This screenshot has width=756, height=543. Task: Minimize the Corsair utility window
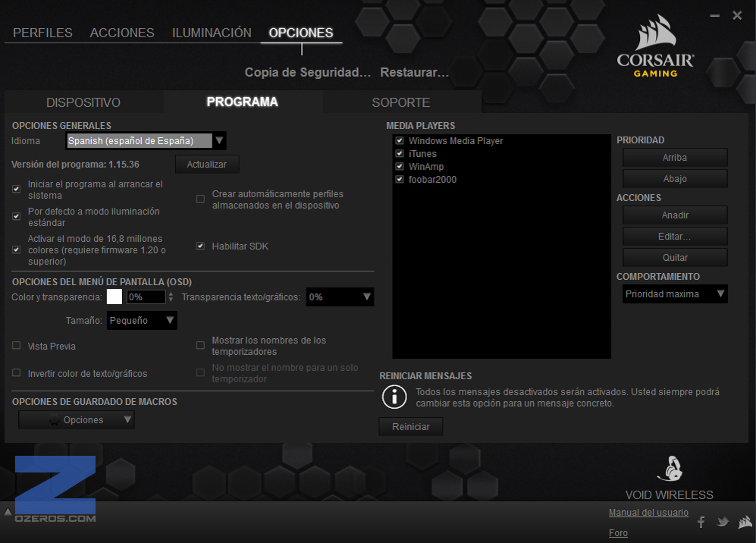coord(714,15)
